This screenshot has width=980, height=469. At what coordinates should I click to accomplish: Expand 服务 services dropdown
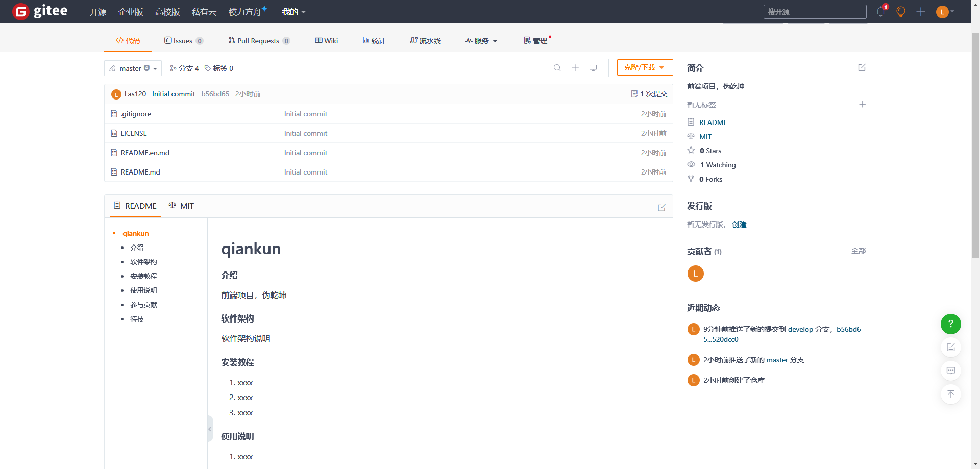pos(481,41)
